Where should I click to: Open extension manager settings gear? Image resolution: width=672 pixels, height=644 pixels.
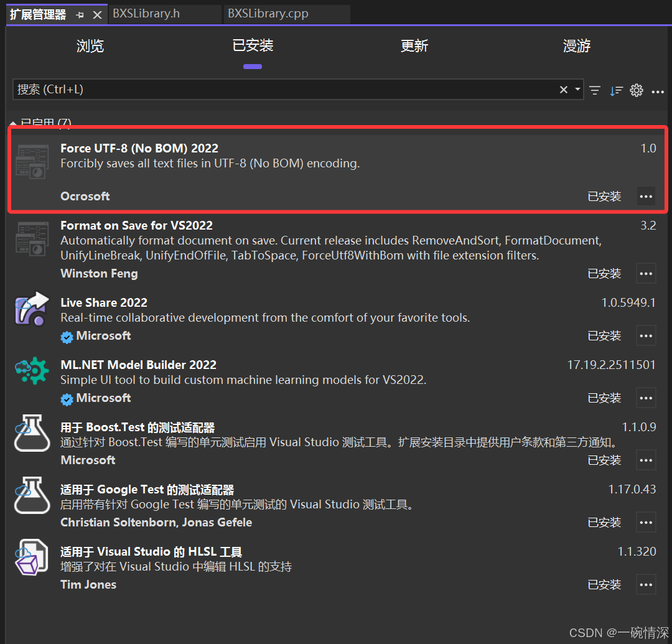tap(637, 90)
